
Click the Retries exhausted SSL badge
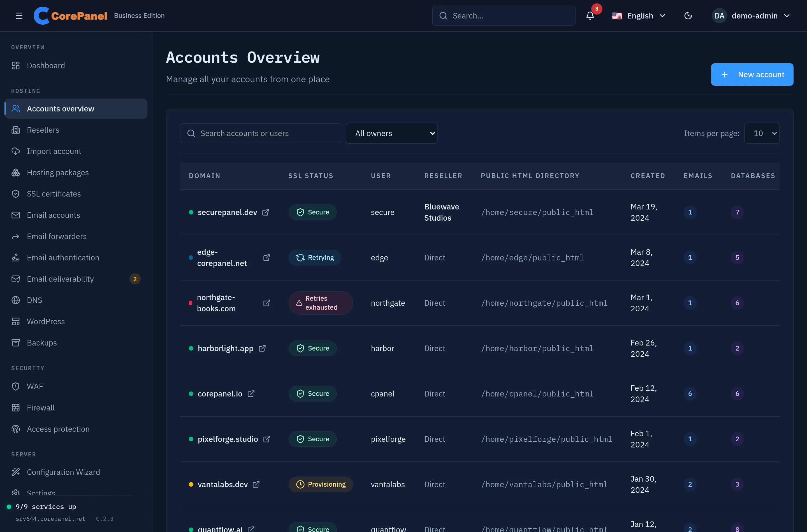321,303
